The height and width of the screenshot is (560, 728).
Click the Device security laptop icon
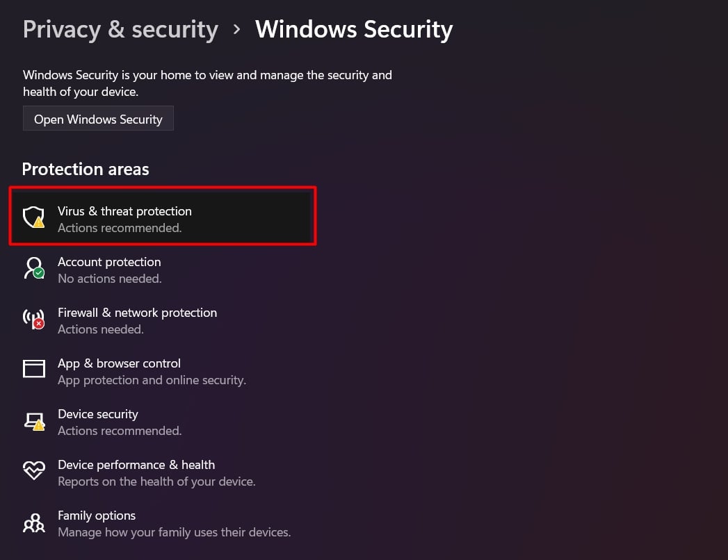(x=33, y=421)
